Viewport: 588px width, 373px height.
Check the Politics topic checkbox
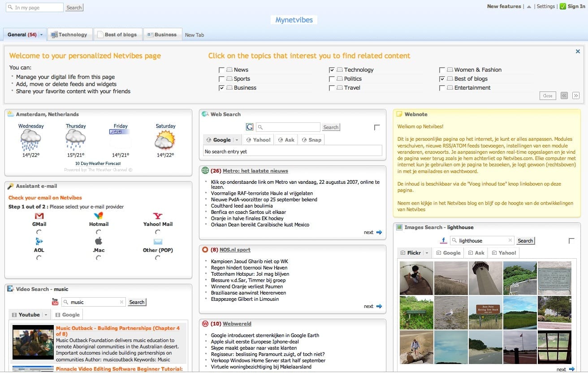pyautogui.click(x=332, y=79)
